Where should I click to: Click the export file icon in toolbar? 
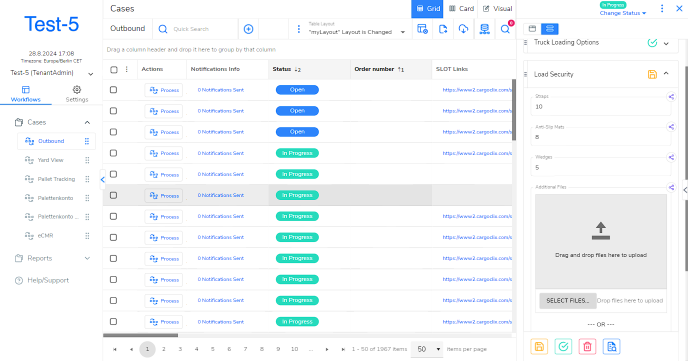pos(443,29)
